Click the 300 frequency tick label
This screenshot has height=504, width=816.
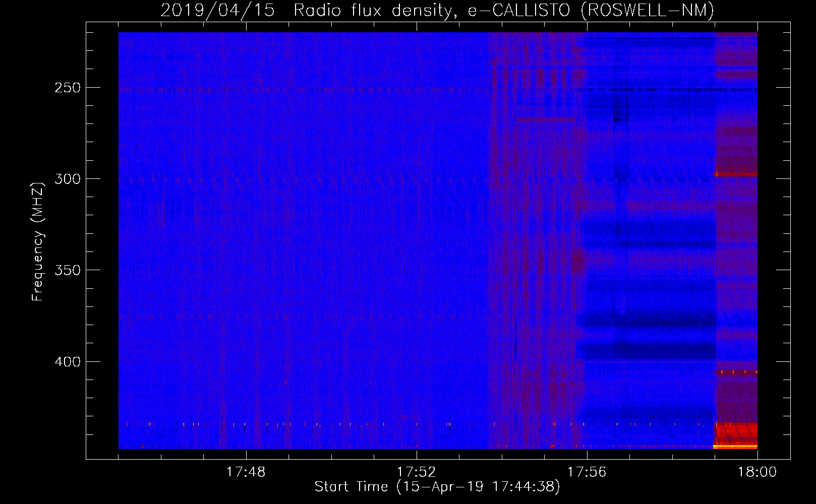click(x=68, y=179)
